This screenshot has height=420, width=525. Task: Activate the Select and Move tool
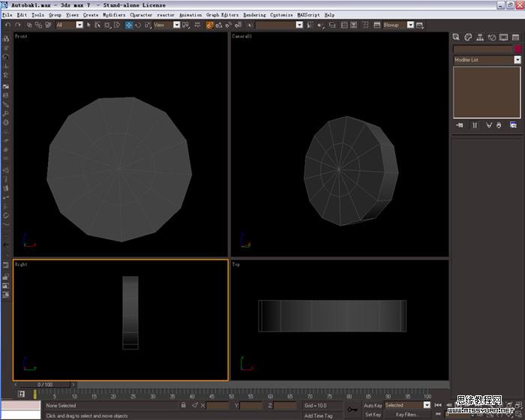(128, 25)
